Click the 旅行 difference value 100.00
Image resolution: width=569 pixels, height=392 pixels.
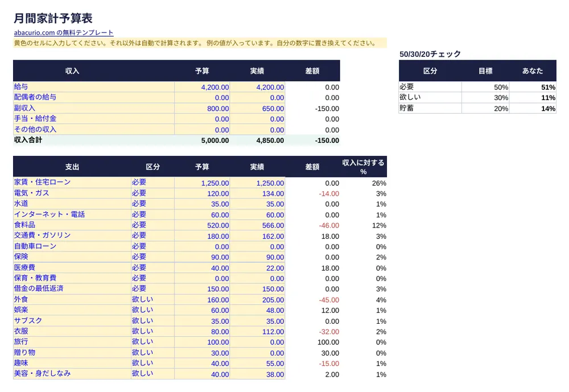312,342
